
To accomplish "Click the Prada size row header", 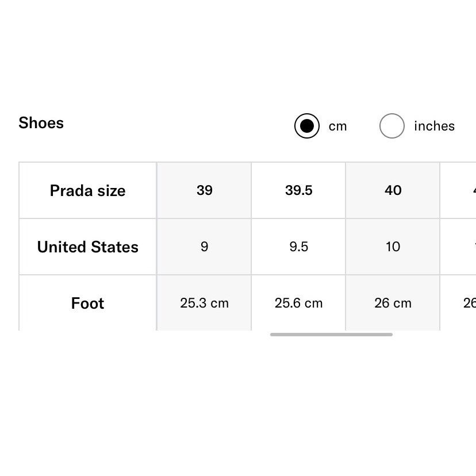I will pos(88,190).
